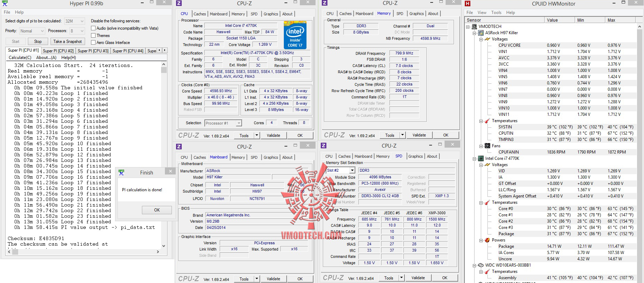Collapse the WDC WD10EARS-003BB1 node
The image size is (644, 283).
coord(474,265)
